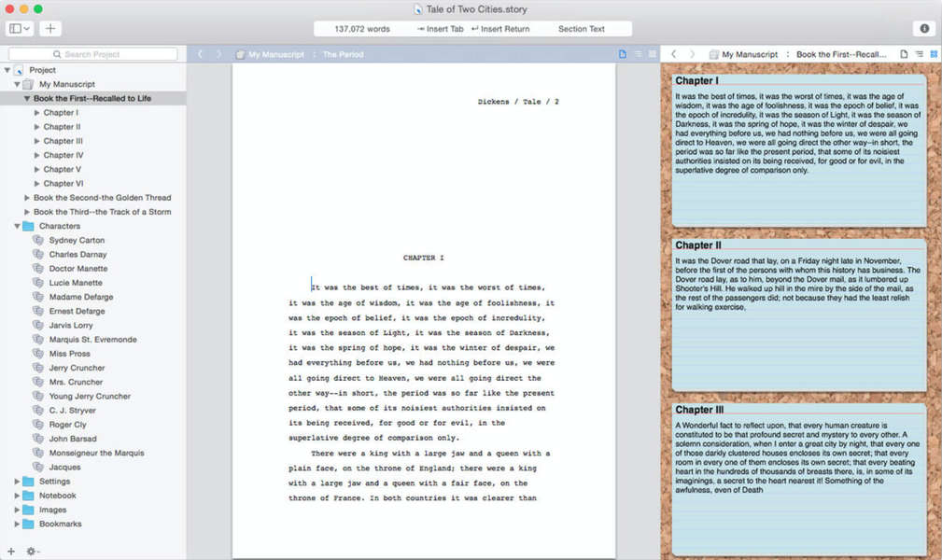Switch right pane to corkboard grid view
Viewport: 942px width, 560px height.
coord(934,54)
